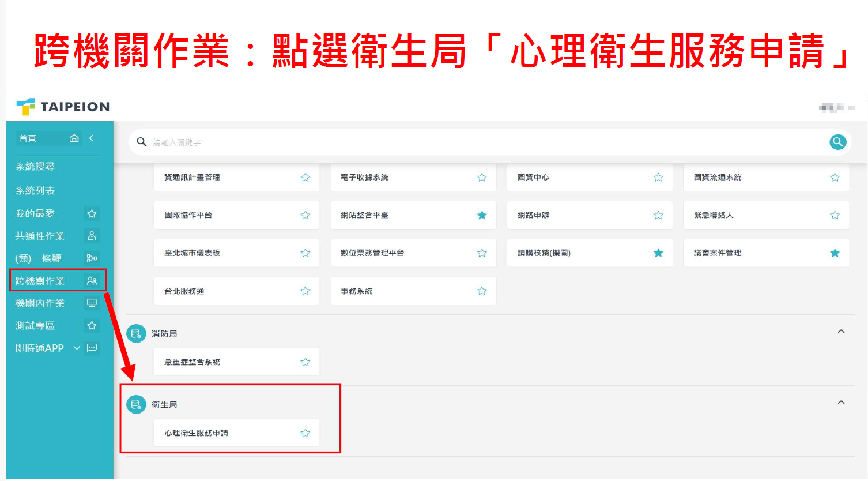The width and height of the screenshot is (868, 481).
Task: Open the 心理衛生服務申請 system
Action: click(x=196, y=433)
